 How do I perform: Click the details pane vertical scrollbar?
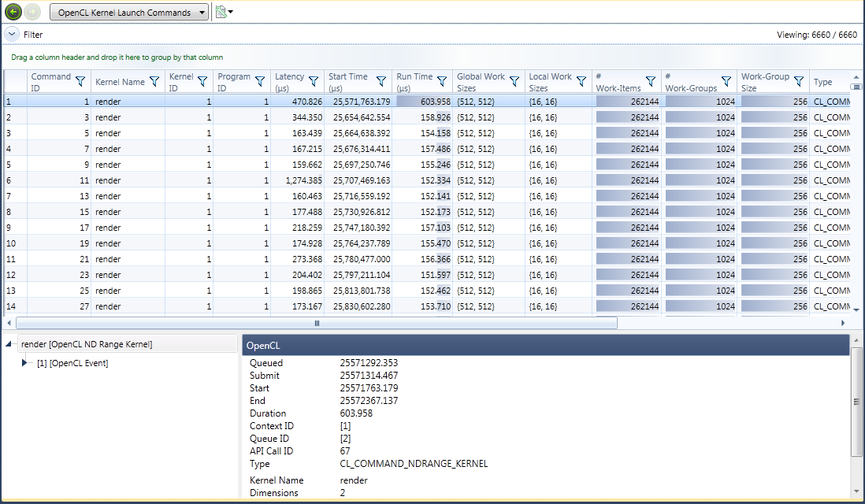(x=856, y=402)
